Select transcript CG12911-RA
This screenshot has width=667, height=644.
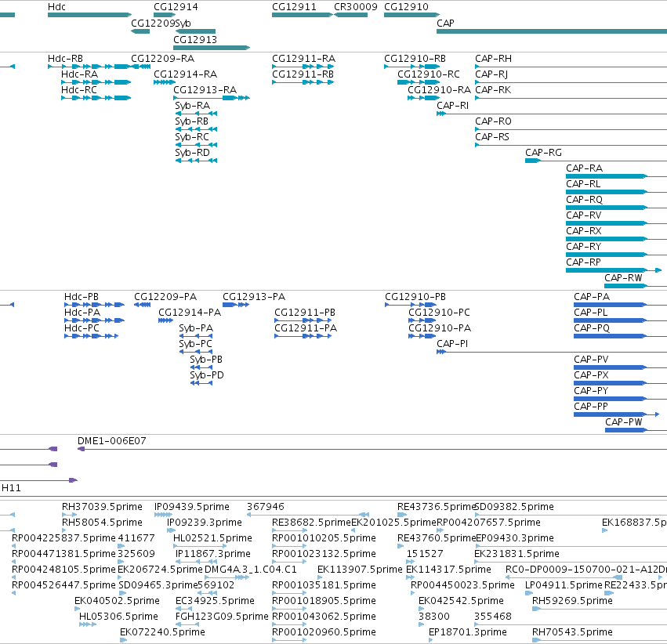tap(303, 67)
